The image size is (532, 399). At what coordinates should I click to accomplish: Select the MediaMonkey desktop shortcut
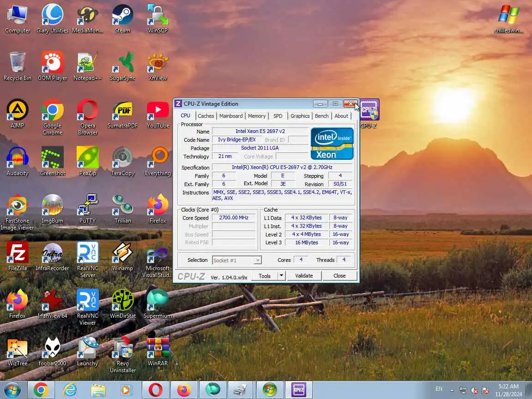(x=88, y=18)
